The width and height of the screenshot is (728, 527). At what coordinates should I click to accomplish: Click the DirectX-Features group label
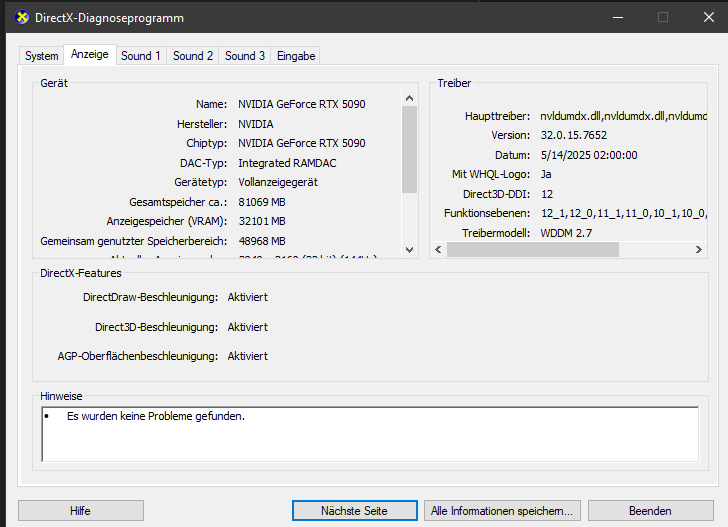click(x=81, y=273)
